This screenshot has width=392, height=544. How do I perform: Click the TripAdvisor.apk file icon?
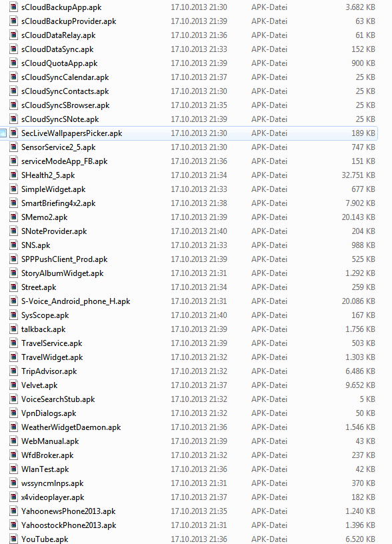pos(13,371)
